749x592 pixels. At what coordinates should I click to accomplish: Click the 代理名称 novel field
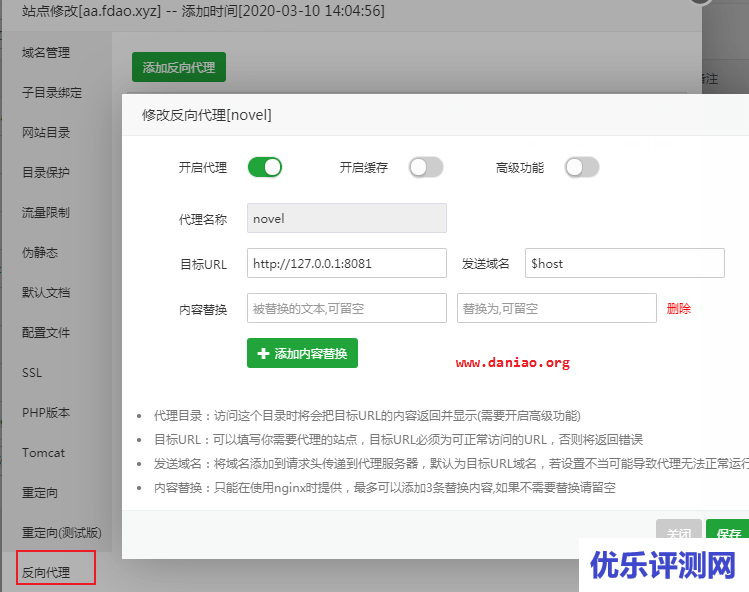pos(346,218)
